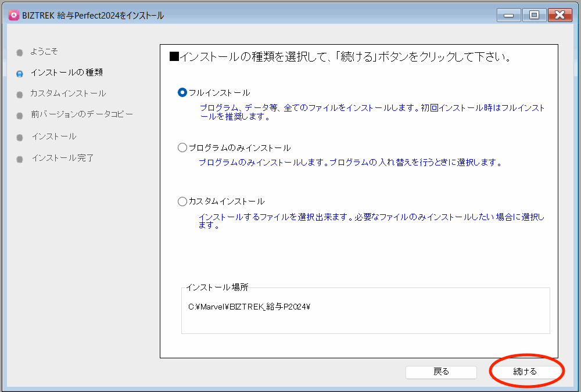The height and width of the screenshot is (392, 581).
Task: Select the フルインストール radio button
Action: (182, 92)
